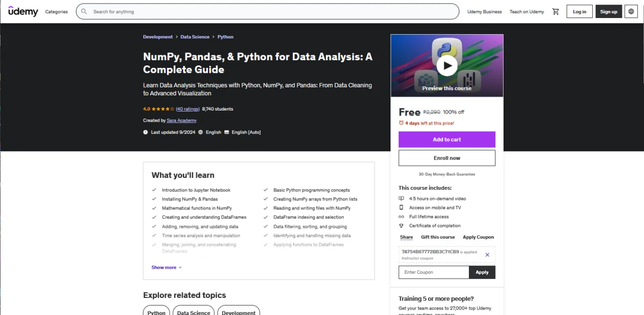
Task: Click Identifying and handling missing data item
Action: pos(312,236)
